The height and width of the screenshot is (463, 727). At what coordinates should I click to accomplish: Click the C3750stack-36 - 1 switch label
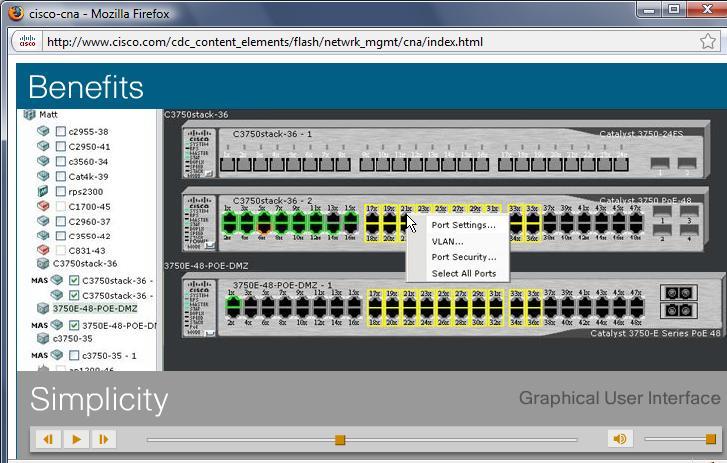coord(272,134)
